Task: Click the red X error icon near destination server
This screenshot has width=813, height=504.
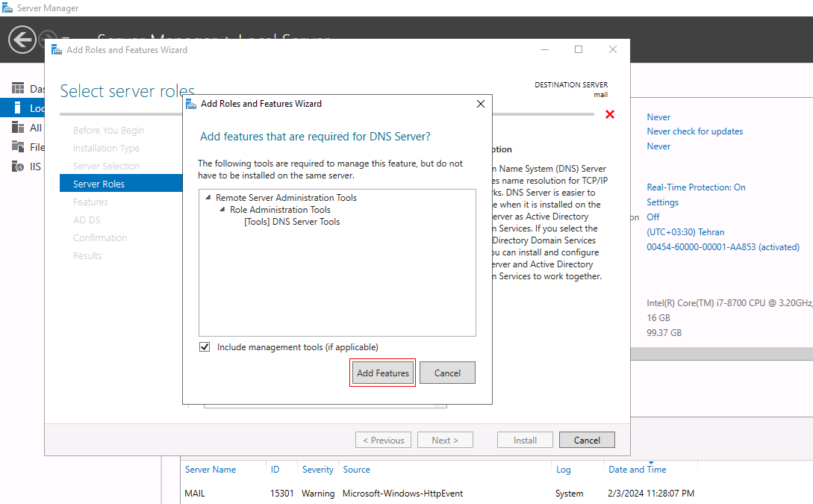Action: pos(610,114)
